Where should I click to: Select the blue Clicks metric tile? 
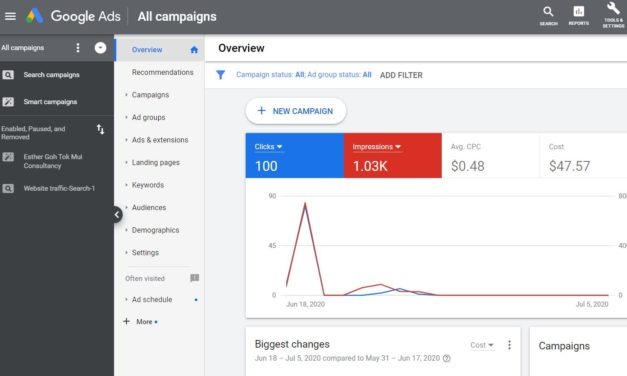click(x=295, y=156)
